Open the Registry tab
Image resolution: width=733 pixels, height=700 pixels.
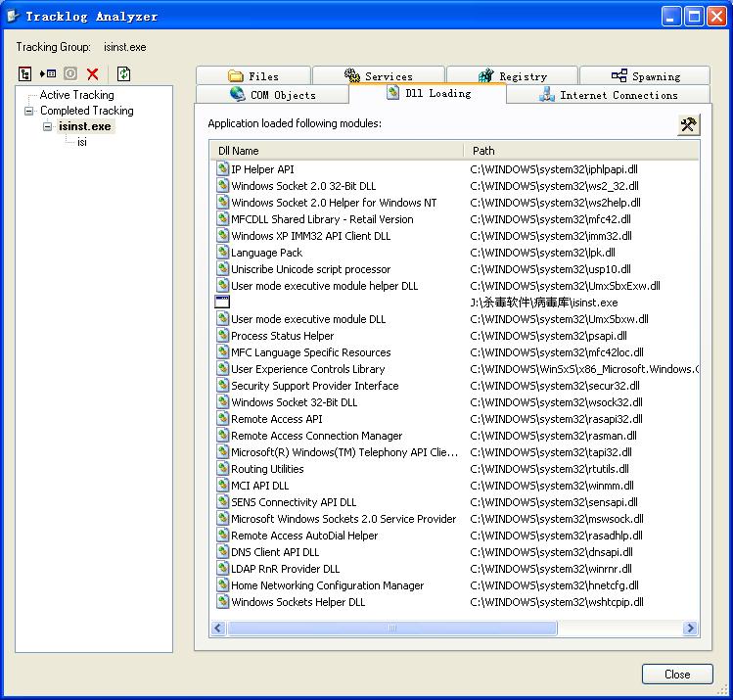(x=513, y=76)
